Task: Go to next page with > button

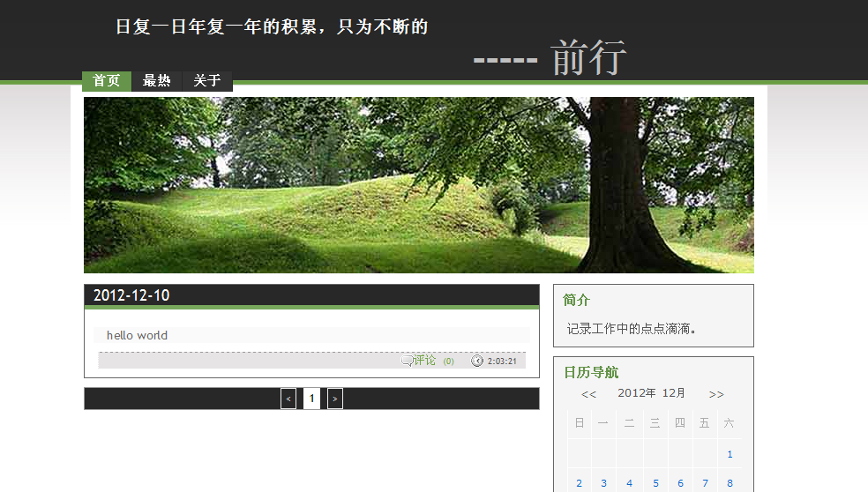Action: point(335,399)
